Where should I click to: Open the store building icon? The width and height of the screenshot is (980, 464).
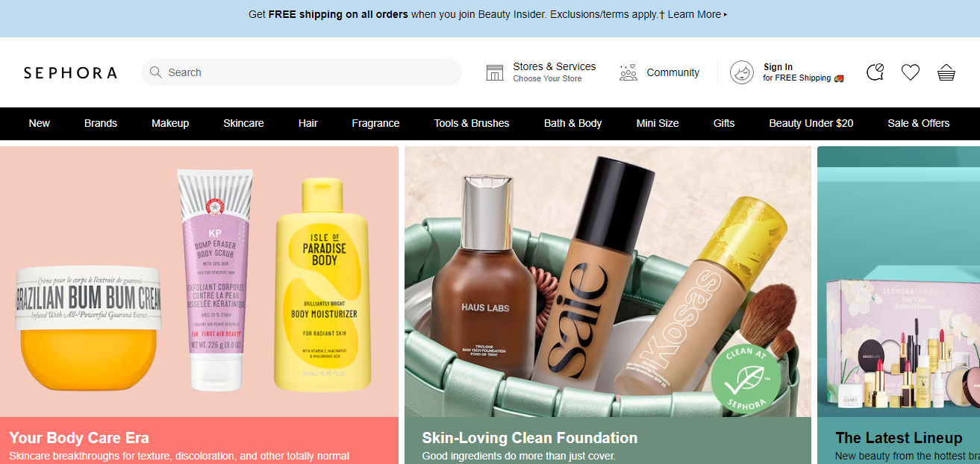(494, 72)
